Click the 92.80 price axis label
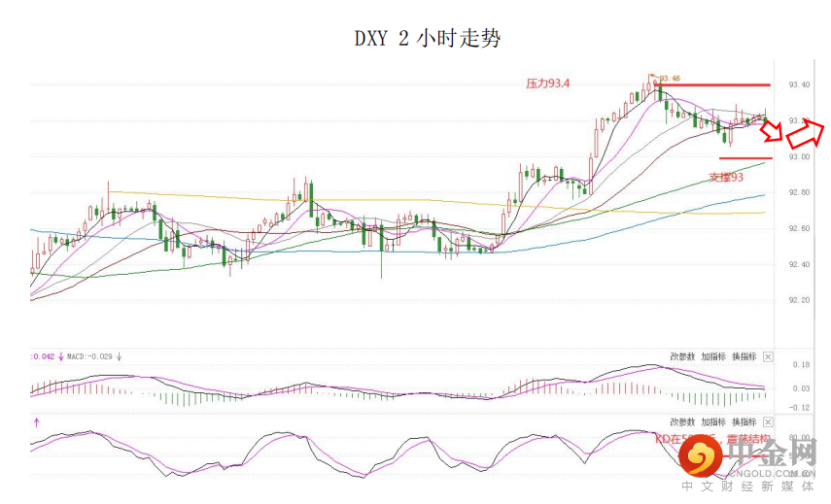This screenshot has height=504, width=831. tap(799, 192)
